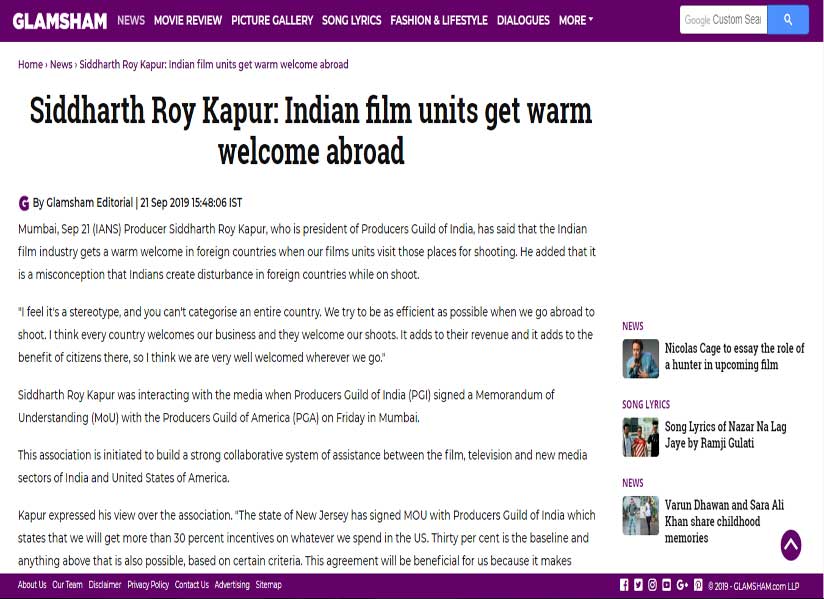824x599 pixels.
Task: Click the main article headline
Action: coord(311,130)
